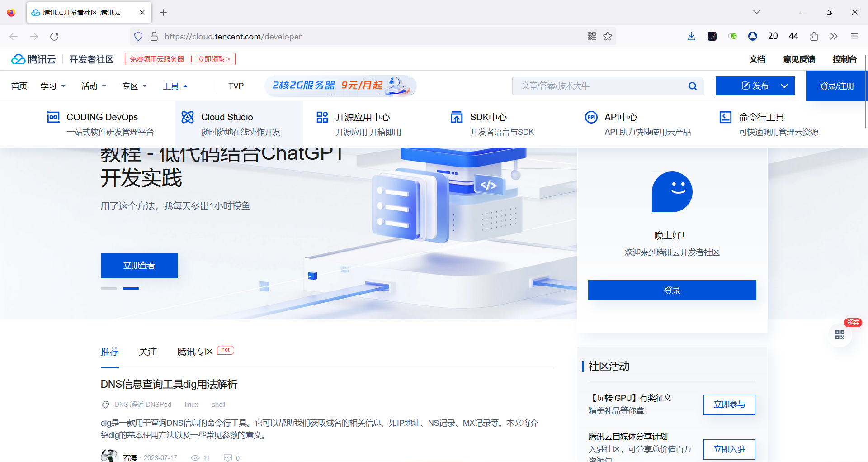Click the search magnifier icon
This screenshot has height=462, width=868.
point(693,86)
